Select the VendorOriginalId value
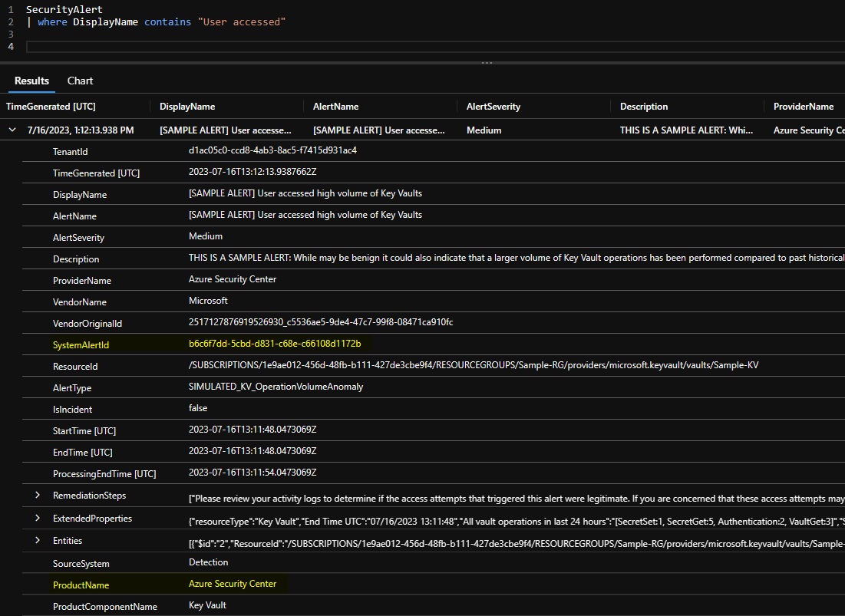 pyautogui.click(x=321, y=322)
